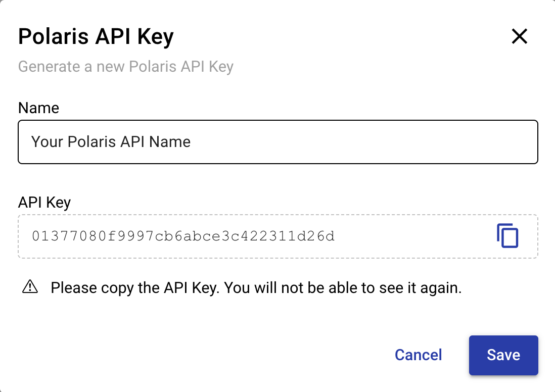Image resolution: width=555 pixels, height=392 pixels.
Task: Click 'Your Polaris API Name' text in field
Action: pos(111,142)
